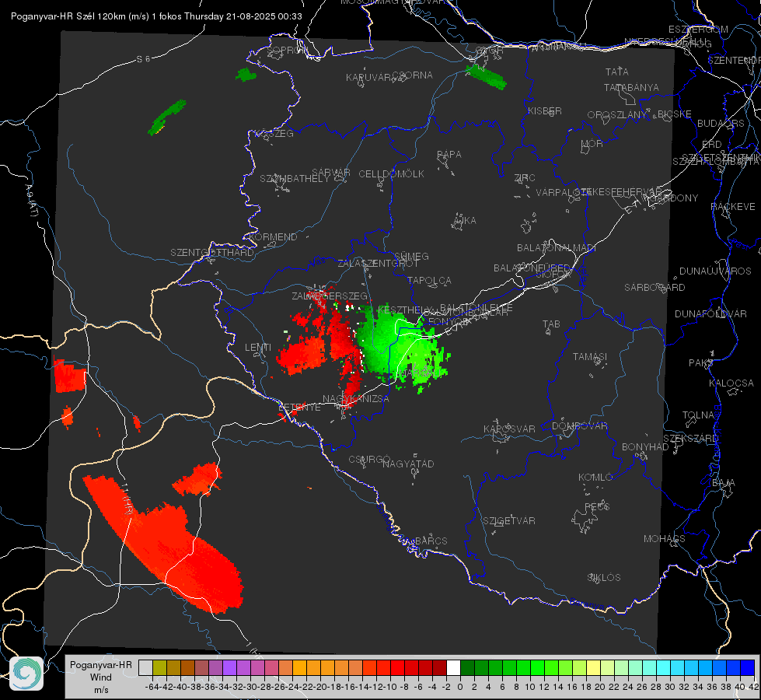The image size is (761, 700).
Task: Click the S 6 road label
Action: tap(143, 59)
